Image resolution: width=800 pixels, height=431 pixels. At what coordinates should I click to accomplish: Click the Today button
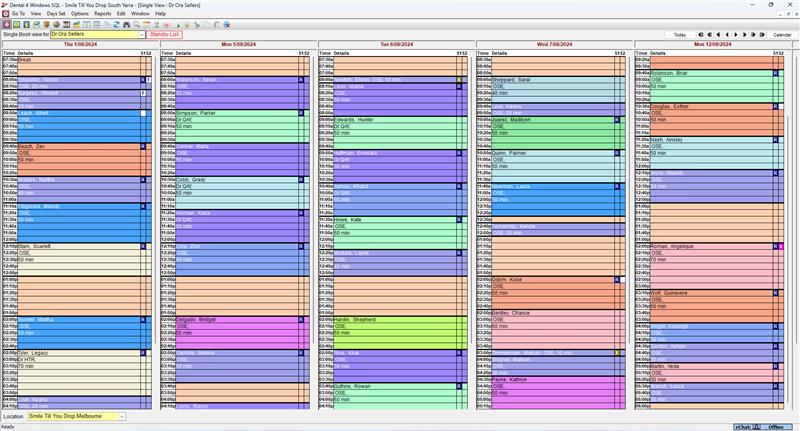[x=680, y=35]
